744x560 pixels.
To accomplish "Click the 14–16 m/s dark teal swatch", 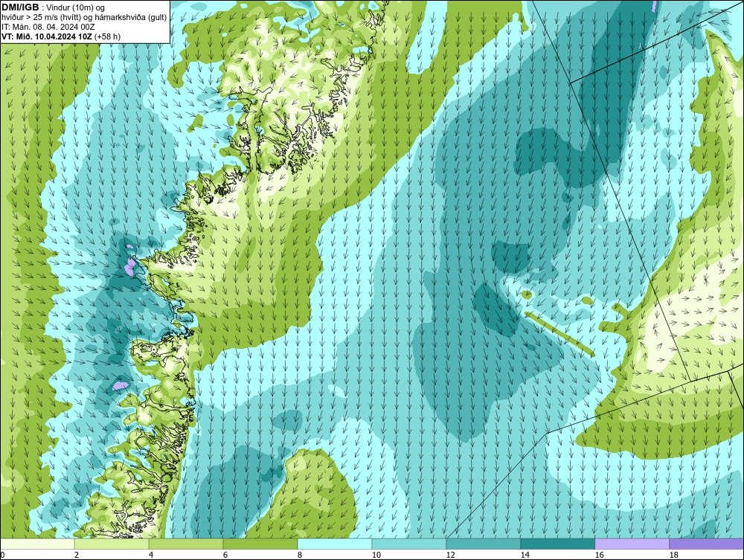I will pos(557,544).
